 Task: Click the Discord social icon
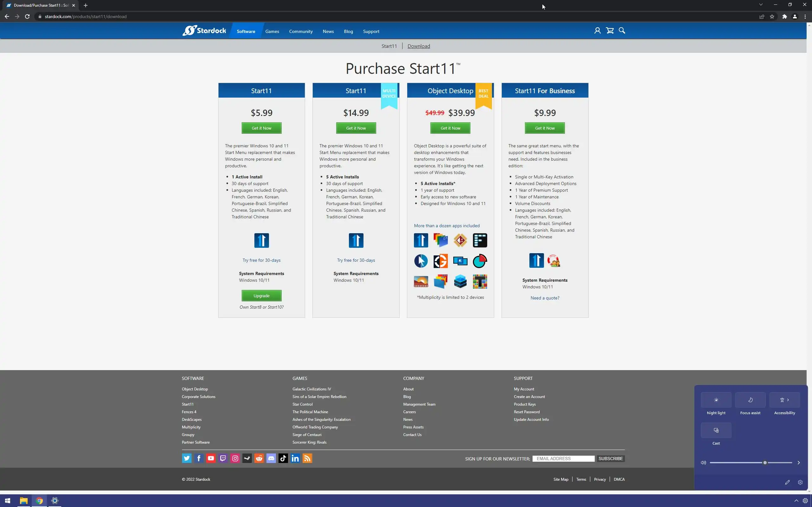click(271, 458)
